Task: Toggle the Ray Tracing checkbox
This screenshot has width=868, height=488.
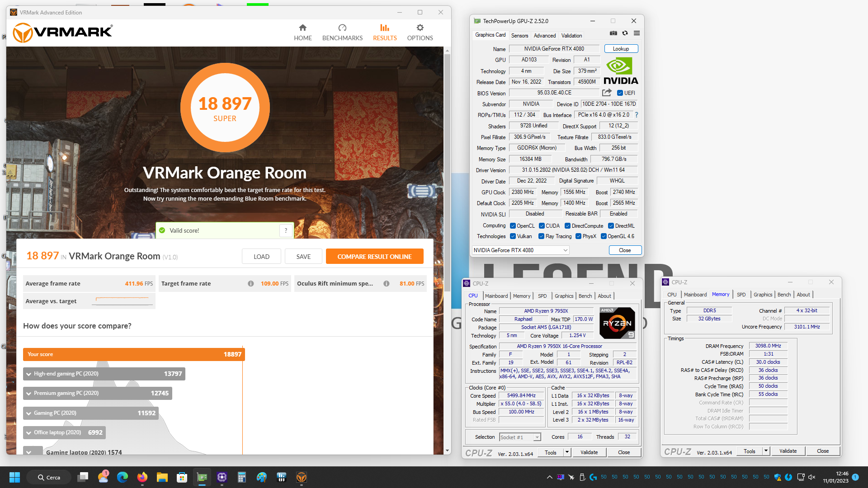Action: (x=541, y=236)
